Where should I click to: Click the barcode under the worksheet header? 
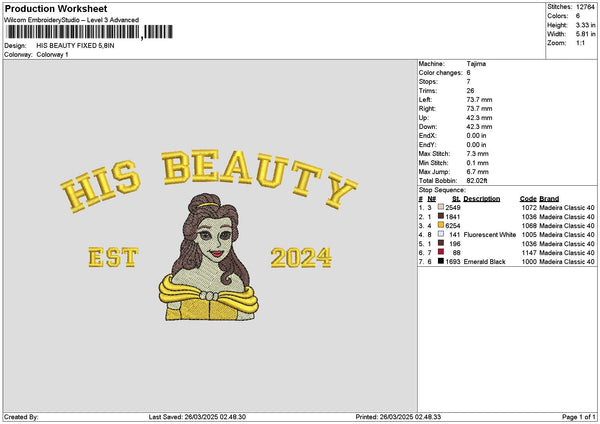coord(90,32)
